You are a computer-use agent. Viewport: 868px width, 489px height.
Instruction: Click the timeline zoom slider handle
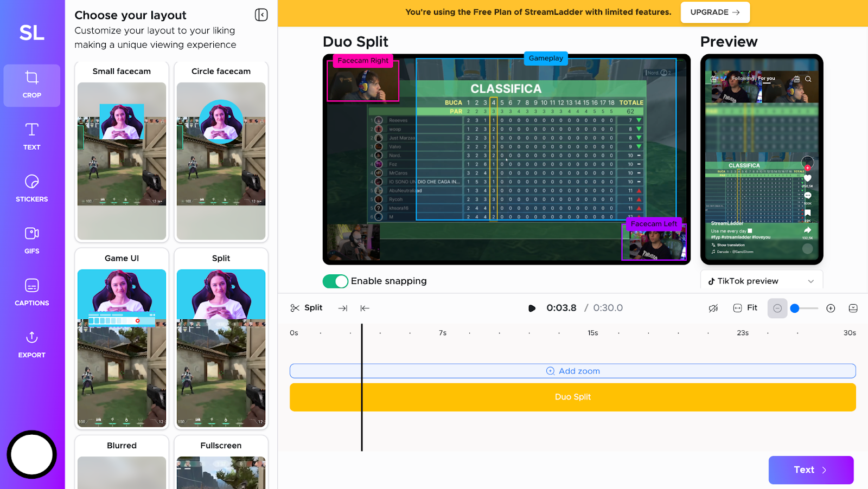[795, 308]
